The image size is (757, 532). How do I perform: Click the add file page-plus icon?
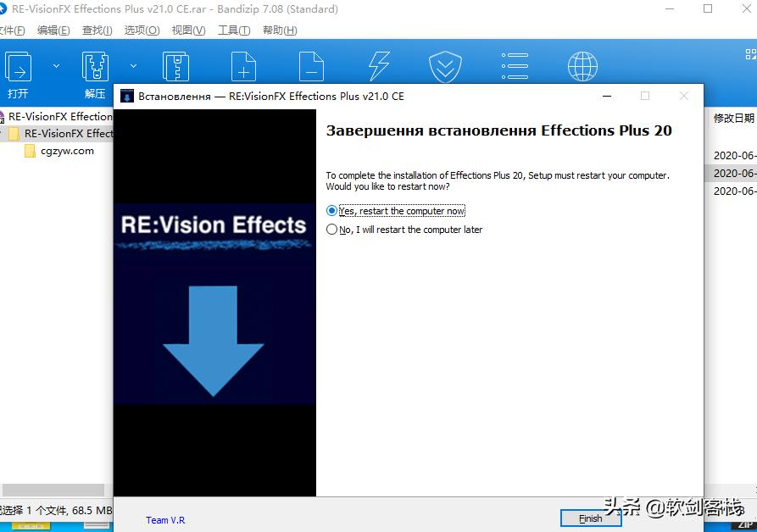coord(243,67)
